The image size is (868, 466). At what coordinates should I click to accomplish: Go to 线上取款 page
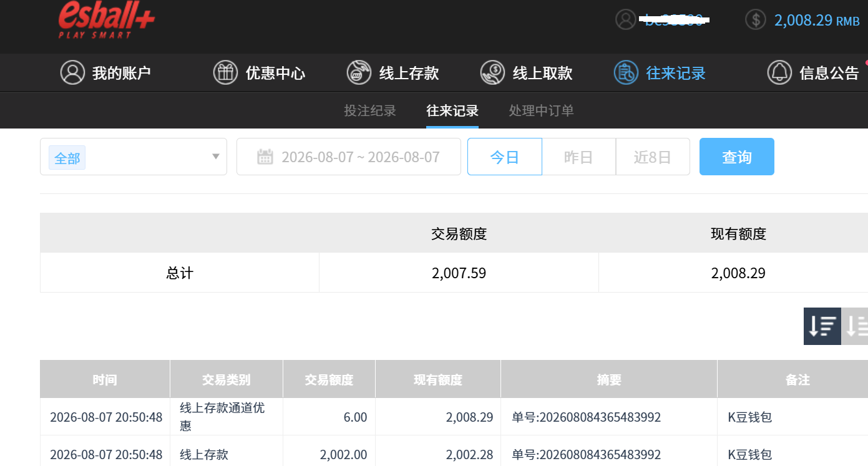tap(526, 73)
